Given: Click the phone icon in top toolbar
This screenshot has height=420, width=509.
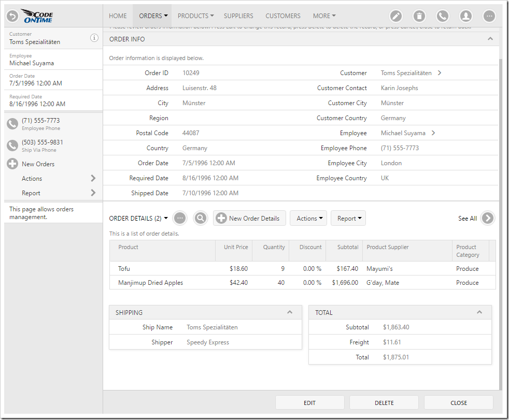Looking at the screenshot, I should (443, 16).
